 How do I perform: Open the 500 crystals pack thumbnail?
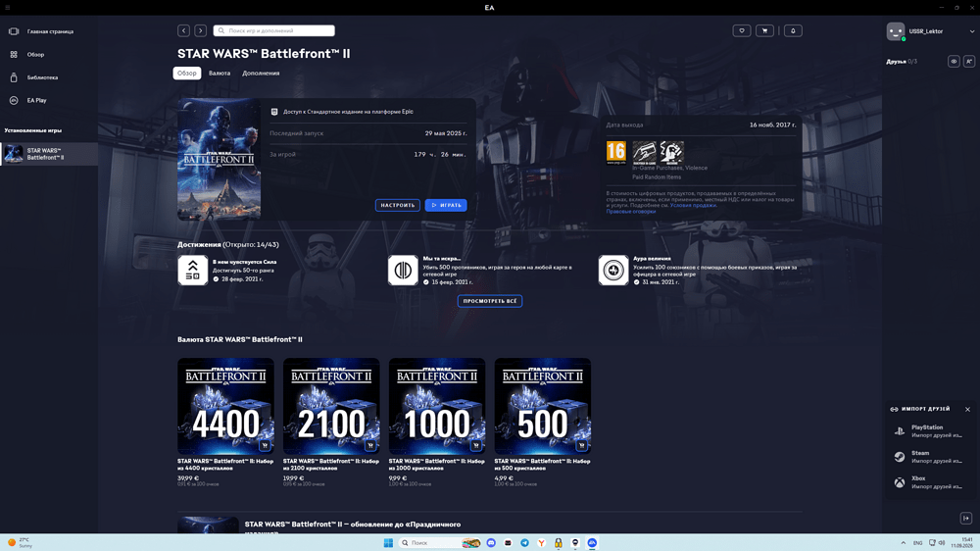pyautogui.click(x=543, y=406)
